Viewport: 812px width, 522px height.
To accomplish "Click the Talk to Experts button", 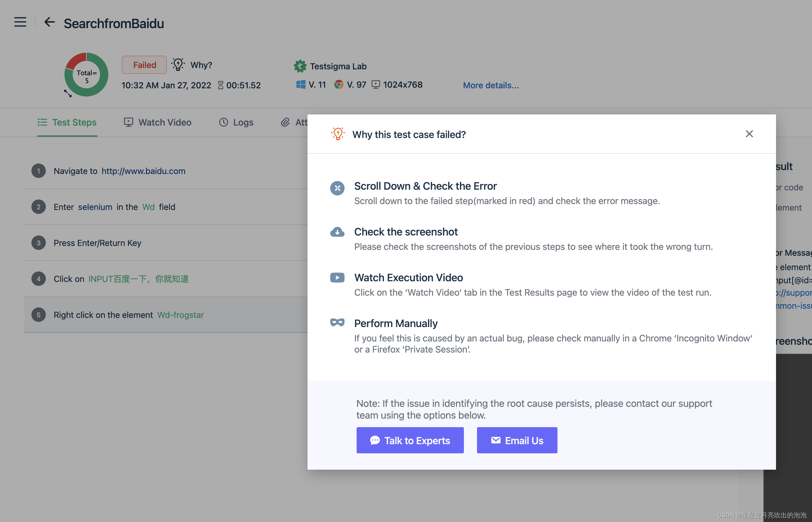I will pos(410,440).
